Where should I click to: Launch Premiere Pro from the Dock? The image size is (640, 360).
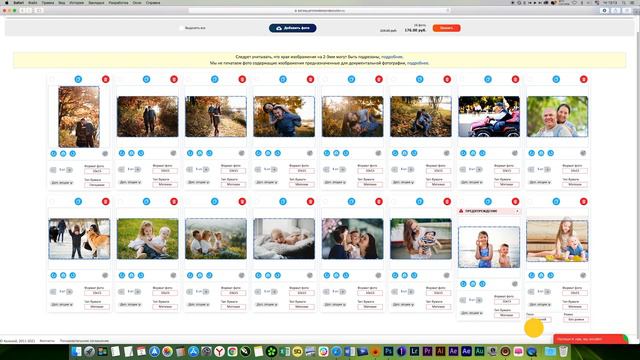click(x=427, y=351)
